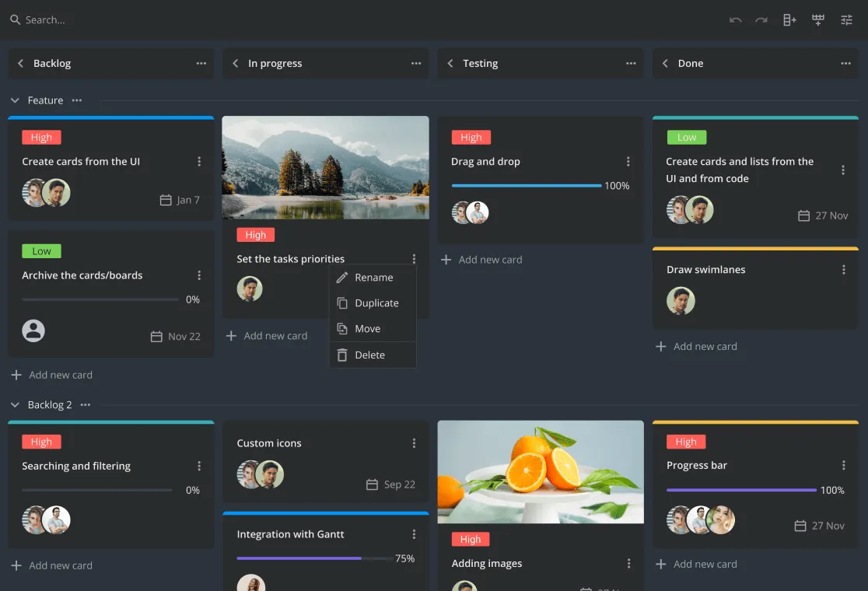868x591 pixels.
Task: Open menu for Set the tasks priorities
Action: coord(414,259)
